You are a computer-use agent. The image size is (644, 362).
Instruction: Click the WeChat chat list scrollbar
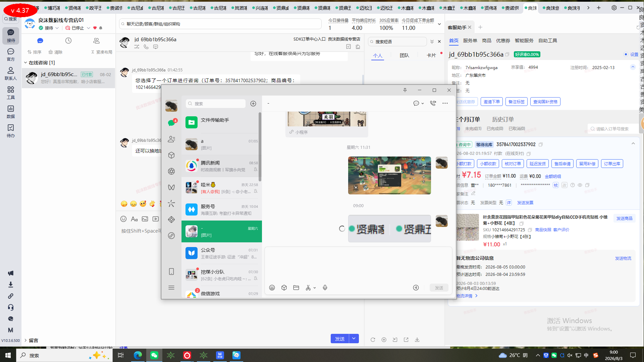tap(260, 146)
